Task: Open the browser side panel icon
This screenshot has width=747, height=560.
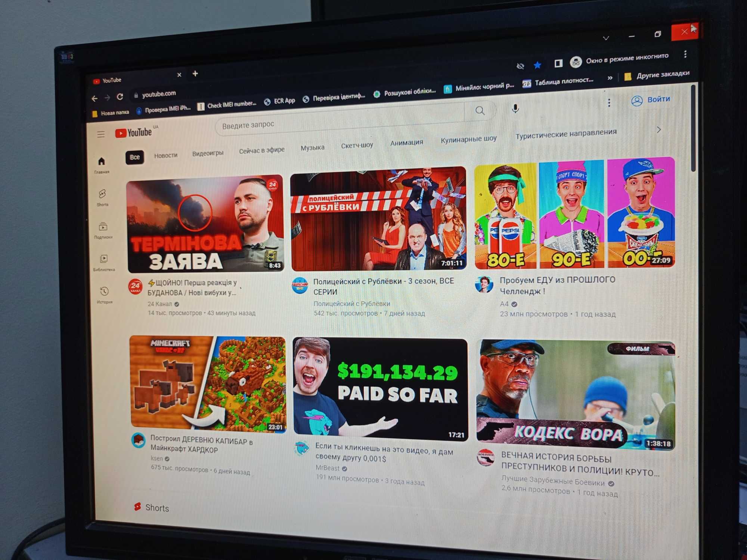Action: click(x=558, y=63)
